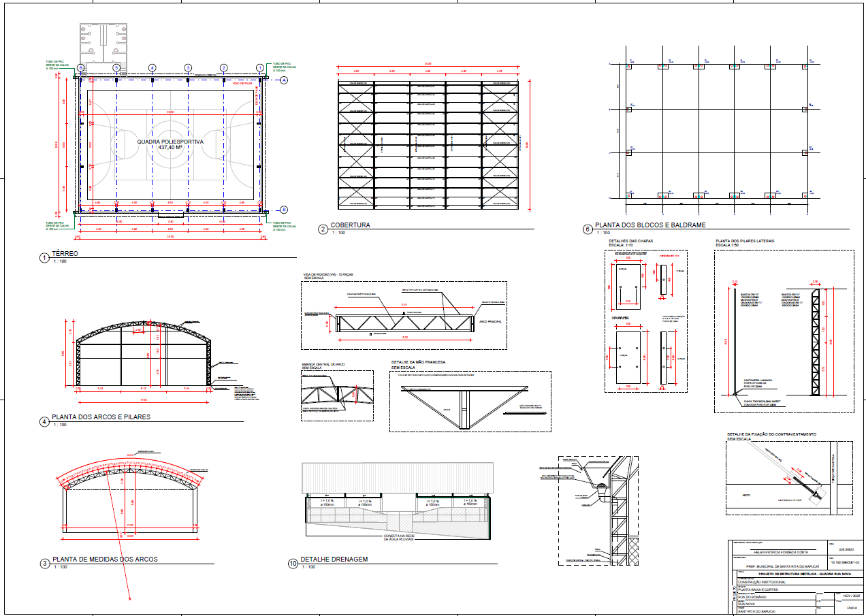The height and width of the screenshot is (616, 866).
Task: Click the DETALHE DRENAGEM title text
Action: [334, 560]
